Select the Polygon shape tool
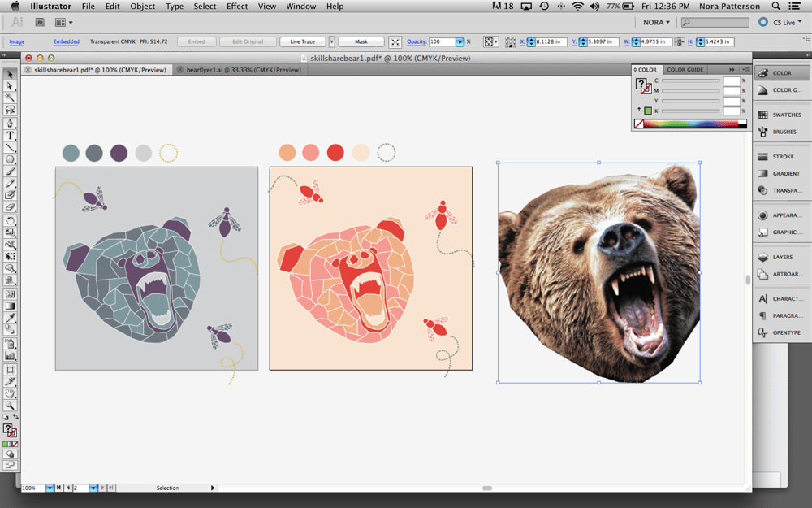 (x=10, y=159)
